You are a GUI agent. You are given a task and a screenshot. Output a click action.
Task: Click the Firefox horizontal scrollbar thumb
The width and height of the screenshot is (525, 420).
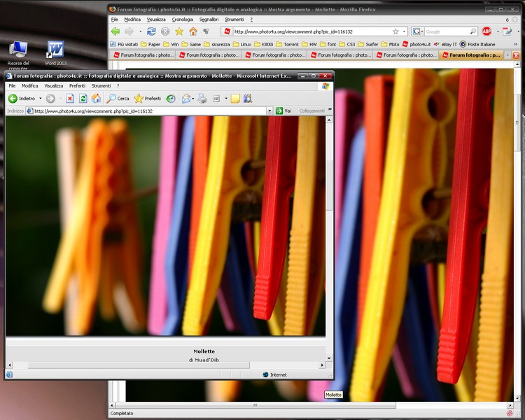pyautogui.click(x=255, y=405)
